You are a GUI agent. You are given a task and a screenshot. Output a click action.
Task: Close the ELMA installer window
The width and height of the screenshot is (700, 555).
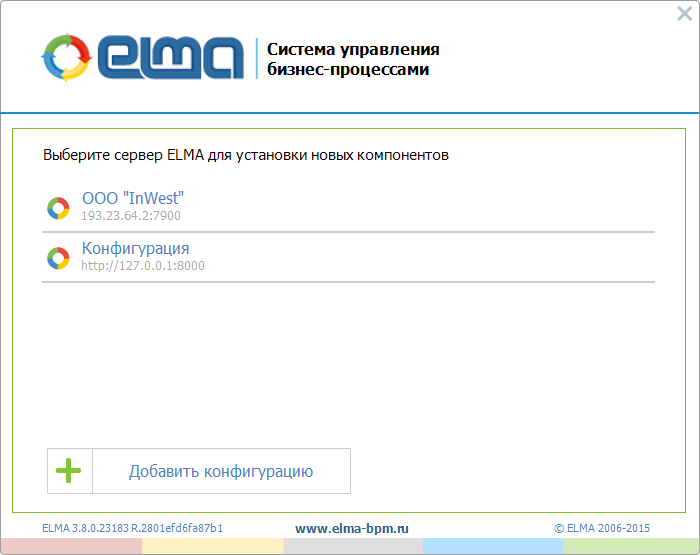tap(684, 14)
